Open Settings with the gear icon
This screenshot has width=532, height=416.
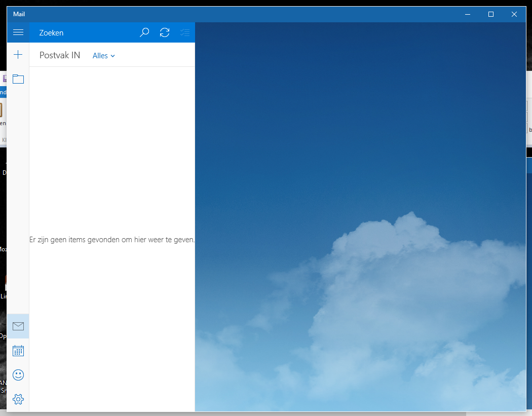pos(18,399)
